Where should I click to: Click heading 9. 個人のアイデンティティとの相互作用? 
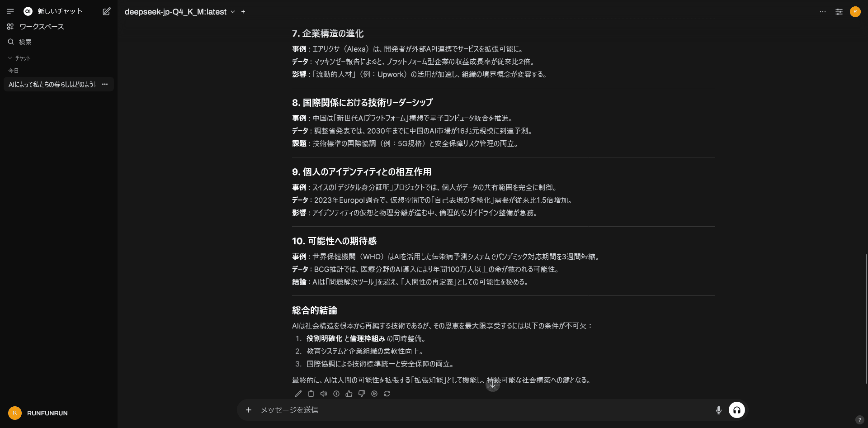tap(362, 172)
